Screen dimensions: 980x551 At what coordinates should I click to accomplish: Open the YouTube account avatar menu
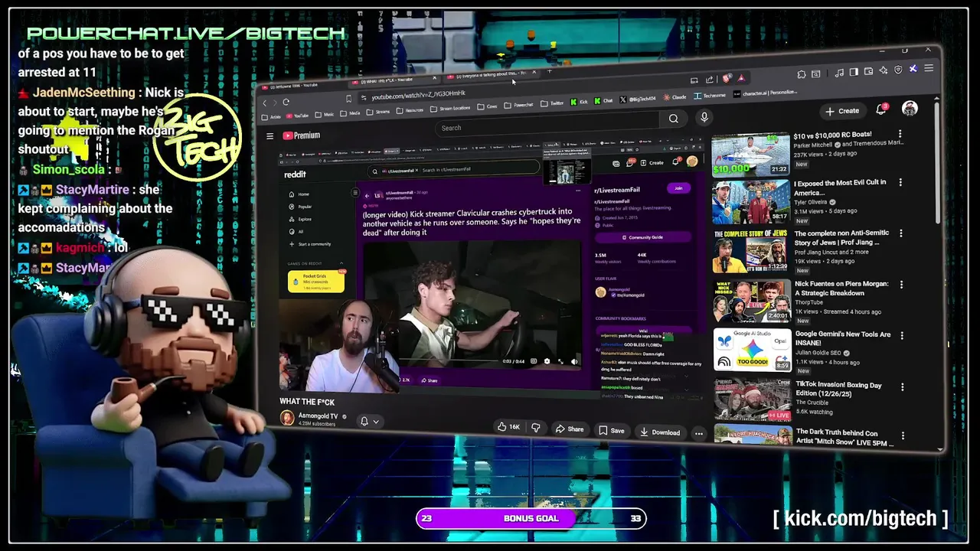coord(910,108)
